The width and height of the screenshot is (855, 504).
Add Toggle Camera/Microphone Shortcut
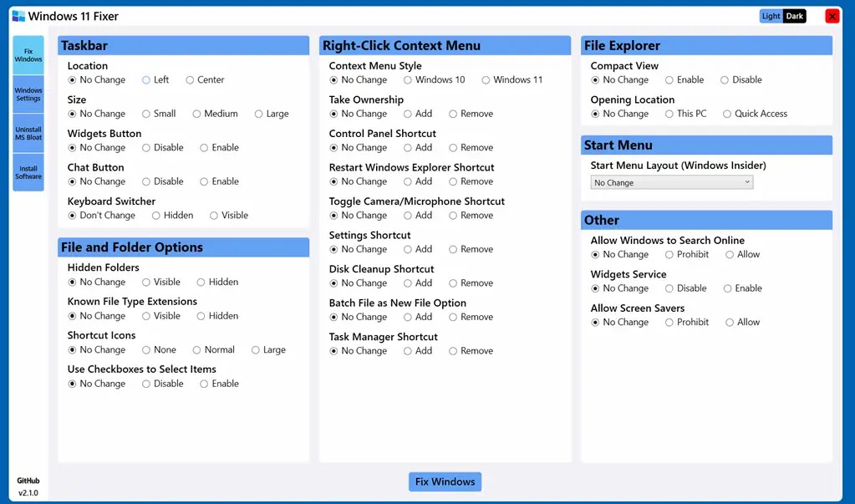pos(418,215)
